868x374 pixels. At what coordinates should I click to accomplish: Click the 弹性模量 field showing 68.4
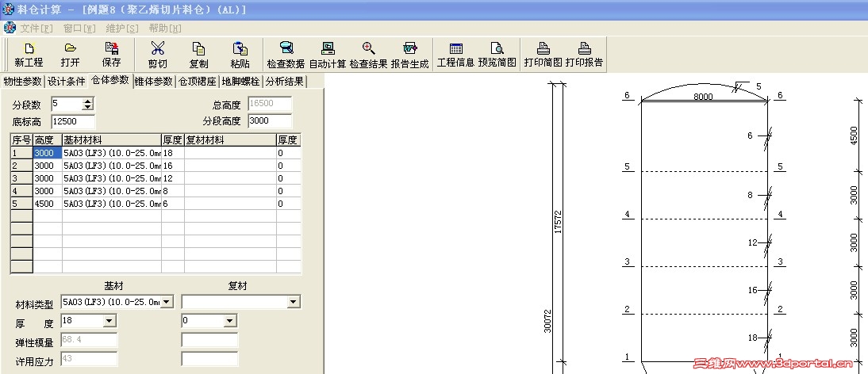pos(89,340)
